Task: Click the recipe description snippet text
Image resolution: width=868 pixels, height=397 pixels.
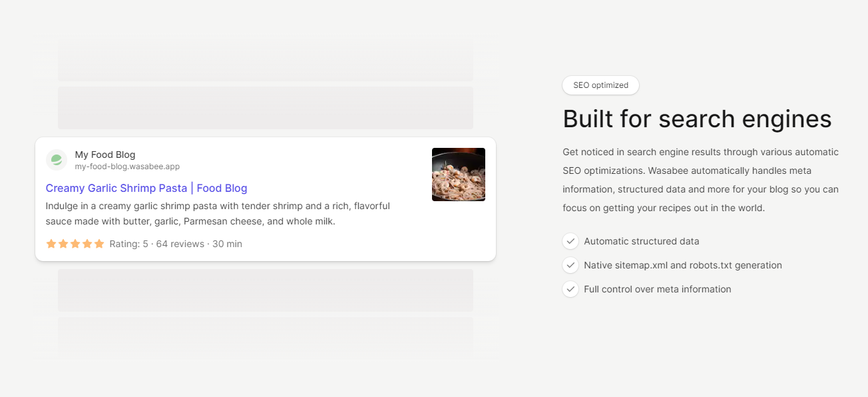Action: pyautogui.click(x=218, y=213)
